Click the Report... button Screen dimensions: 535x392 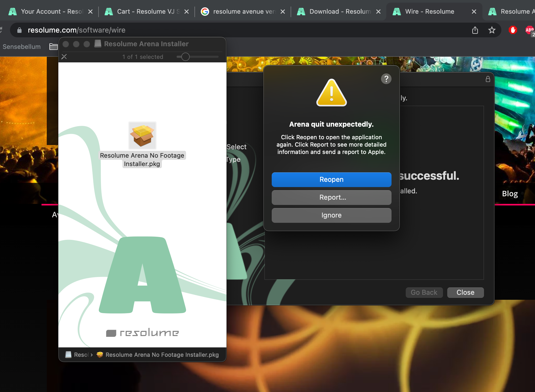[331, 197]
